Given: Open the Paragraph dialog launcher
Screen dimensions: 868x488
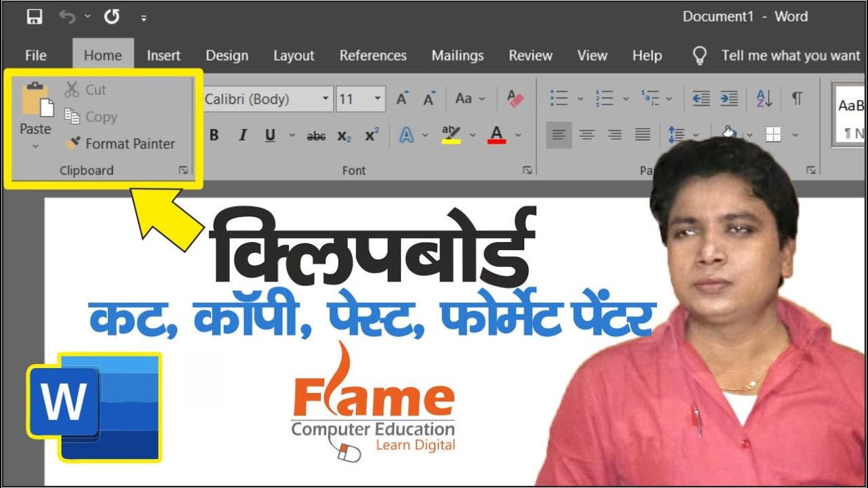Looking at the screenshot, I should click(x=811, y=171).
